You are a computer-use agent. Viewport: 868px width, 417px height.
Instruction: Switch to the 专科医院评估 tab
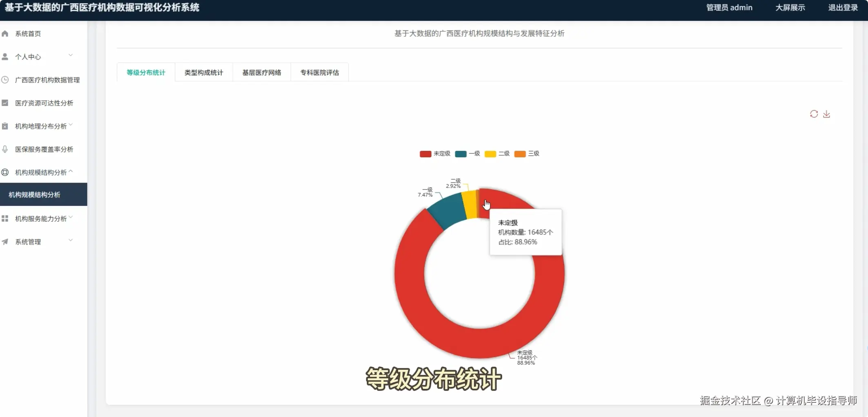point(320,72)
